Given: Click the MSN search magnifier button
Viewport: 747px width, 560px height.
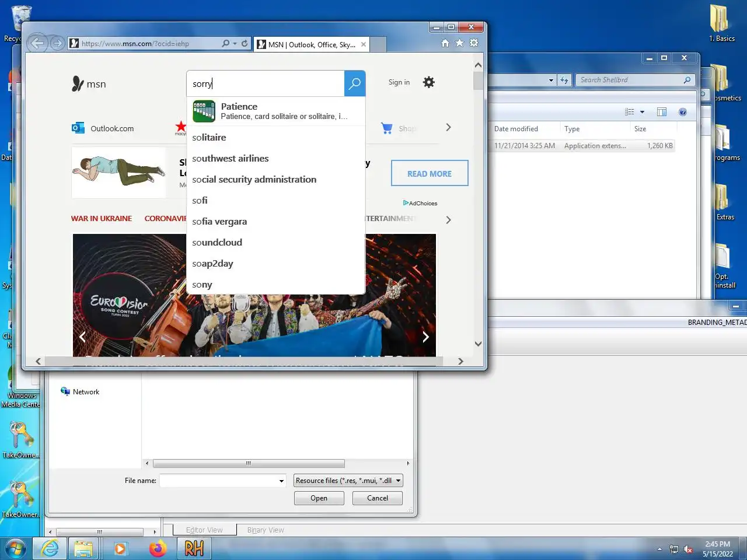Looking at the screenshot, I should point(355,83).
